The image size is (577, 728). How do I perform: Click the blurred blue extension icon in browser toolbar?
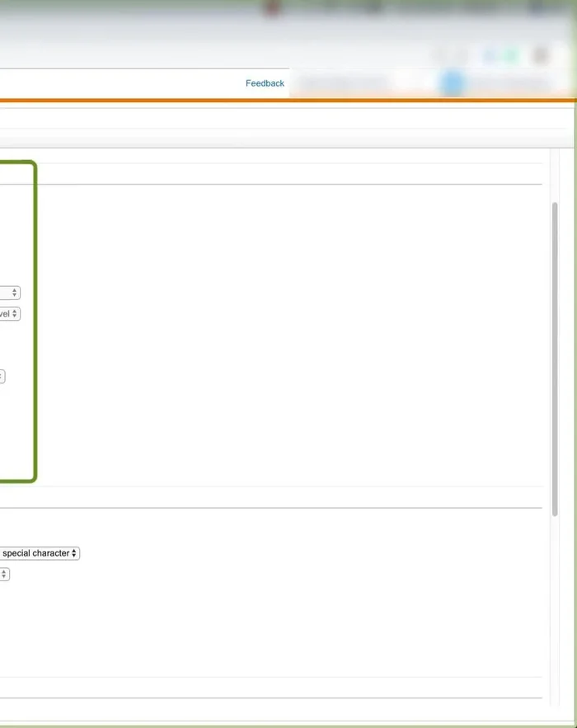(490, 55)
